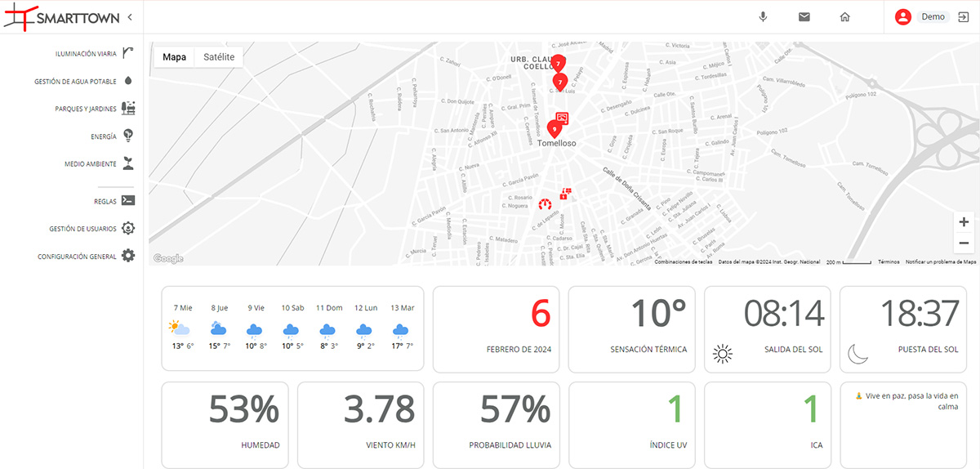This screenshot has width=980, height=469.
Task: Click the Viento KM/H value 3.78
Action: pos(380,409)
